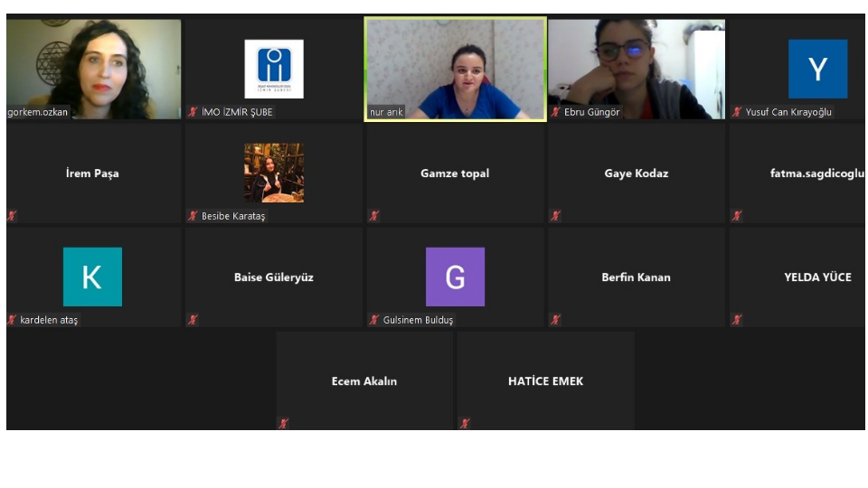The width and height of the screenshot is (868, 488).
Task: Click the gorkem.ozkan name label
Action: click(38, 112)
